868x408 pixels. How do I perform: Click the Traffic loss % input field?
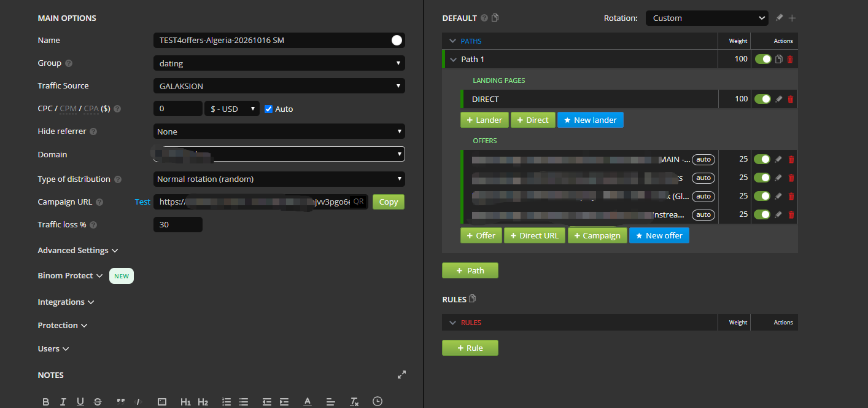pos(177,224)
